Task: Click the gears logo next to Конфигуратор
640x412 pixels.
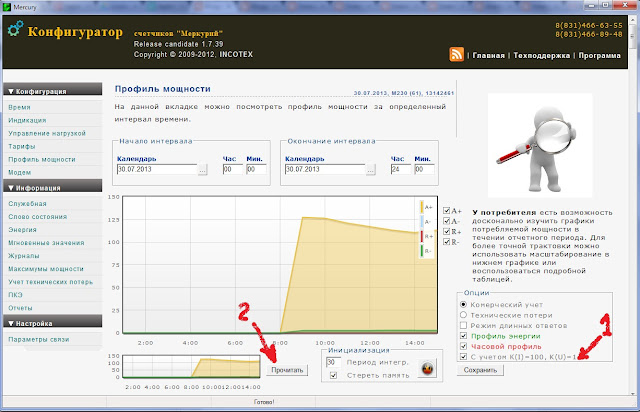Action: pyautogui.click(x=15, y=29)
